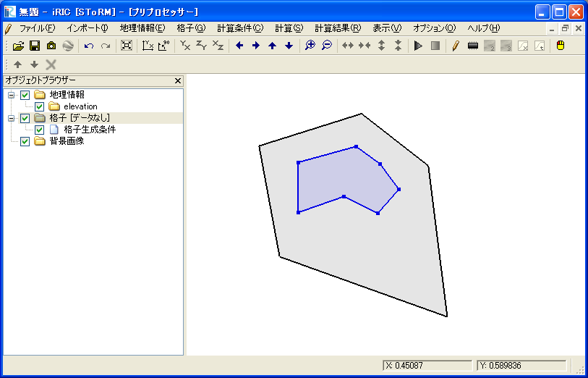Switch to the YZ plane view
The width and height of the screenshot is (588, 378).
[x=201, y=46]
